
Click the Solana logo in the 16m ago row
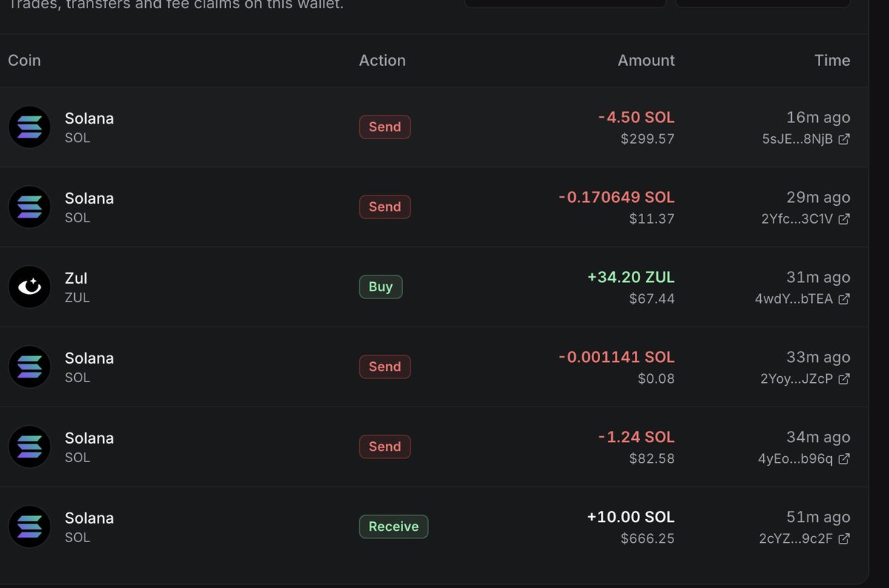coord(30,127)
